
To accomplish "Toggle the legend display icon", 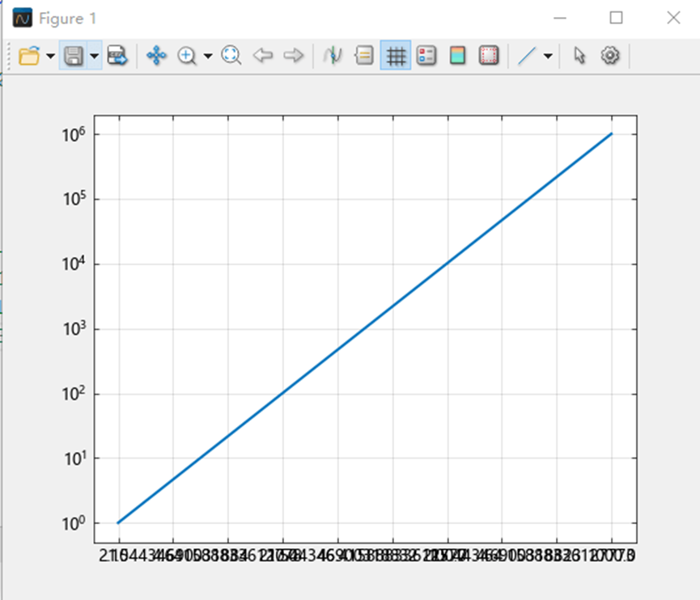I will tap(426, 56).
